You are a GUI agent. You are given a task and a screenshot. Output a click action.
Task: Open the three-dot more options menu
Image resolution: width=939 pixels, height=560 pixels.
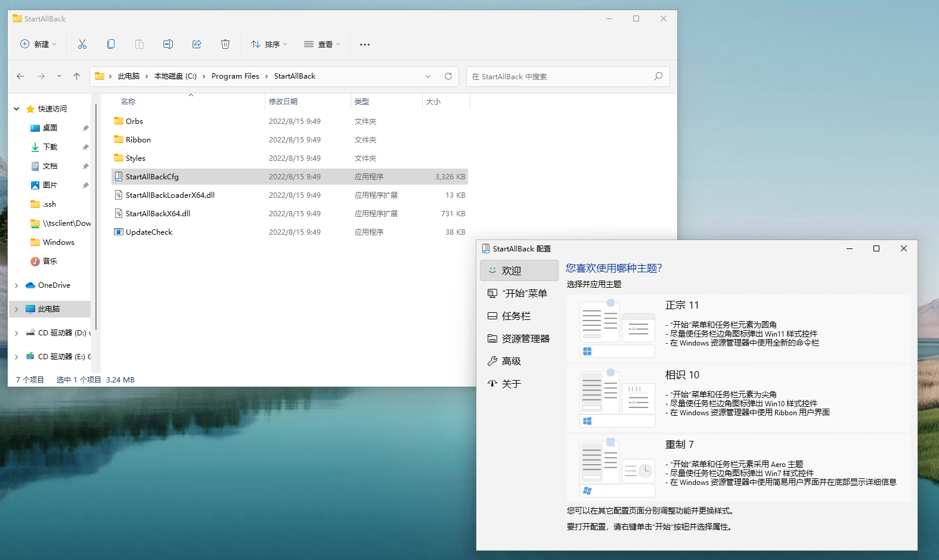click(x=365, y=44)
